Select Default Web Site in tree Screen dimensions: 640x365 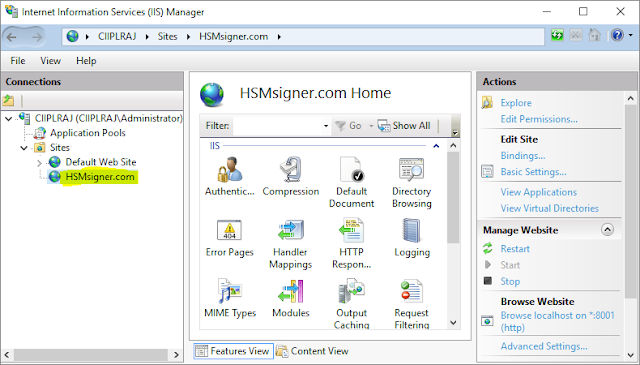[x=101, y=162]
